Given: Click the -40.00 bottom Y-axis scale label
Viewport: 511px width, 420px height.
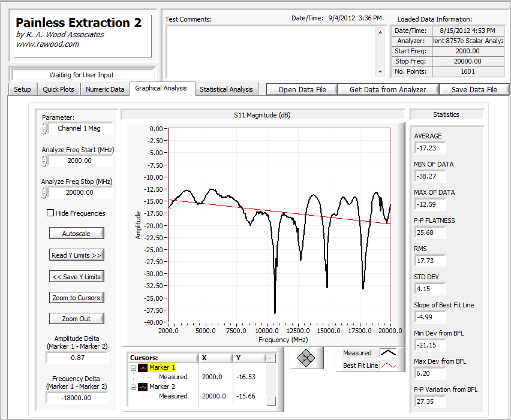Looking at the screenshot, I should (x=154, y=322).
